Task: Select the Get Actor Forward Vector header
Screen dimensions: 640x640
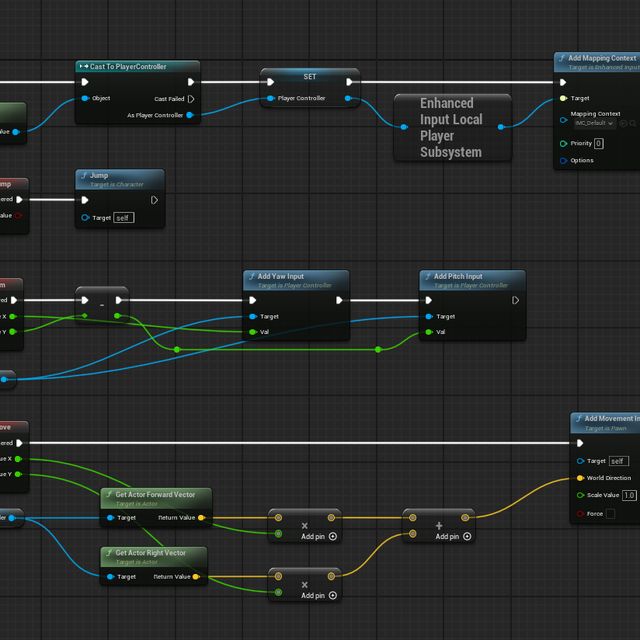Action: 156,498
